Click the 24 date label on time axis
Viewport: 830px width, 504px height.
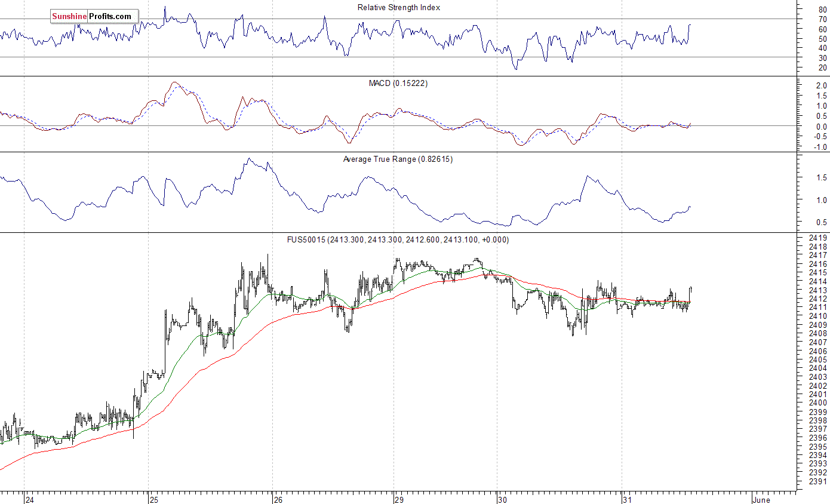click(x=30, y=499)
